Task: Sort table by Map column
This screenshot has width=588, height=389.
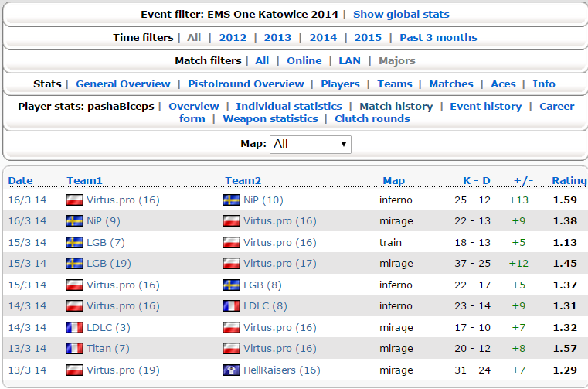Action: click(394, 181)
